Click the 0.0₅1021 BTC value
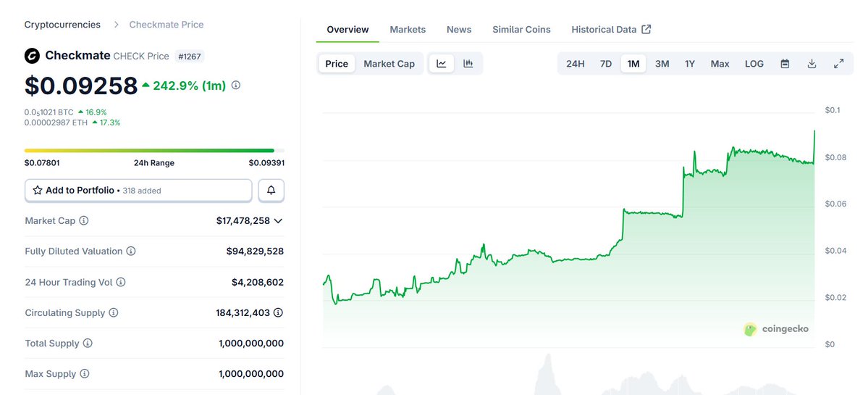This screenshot has width=868, height=395. [x=49, y=112]
